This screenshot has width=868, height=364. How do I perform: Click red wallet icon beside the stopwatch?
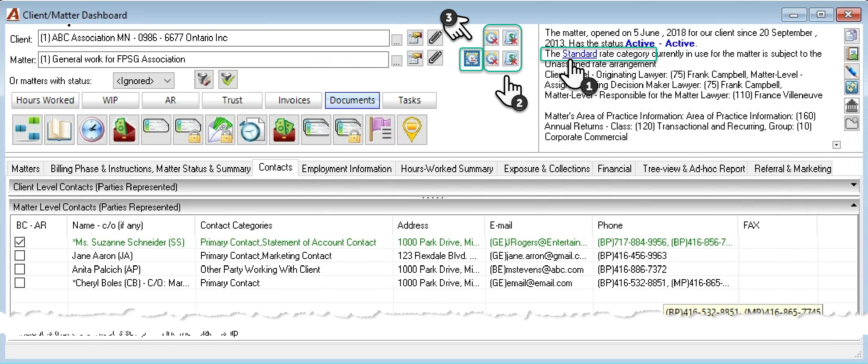(284, 129)
